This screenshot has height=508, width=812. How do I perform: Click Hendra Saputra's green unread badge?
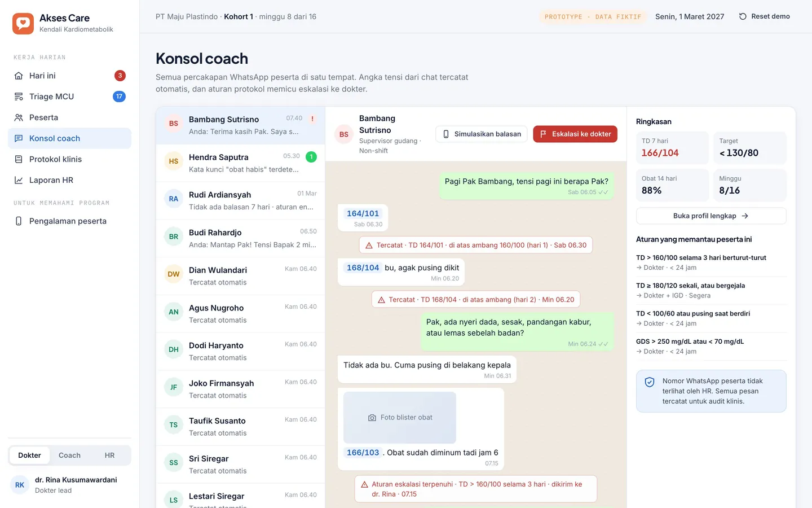311,157
